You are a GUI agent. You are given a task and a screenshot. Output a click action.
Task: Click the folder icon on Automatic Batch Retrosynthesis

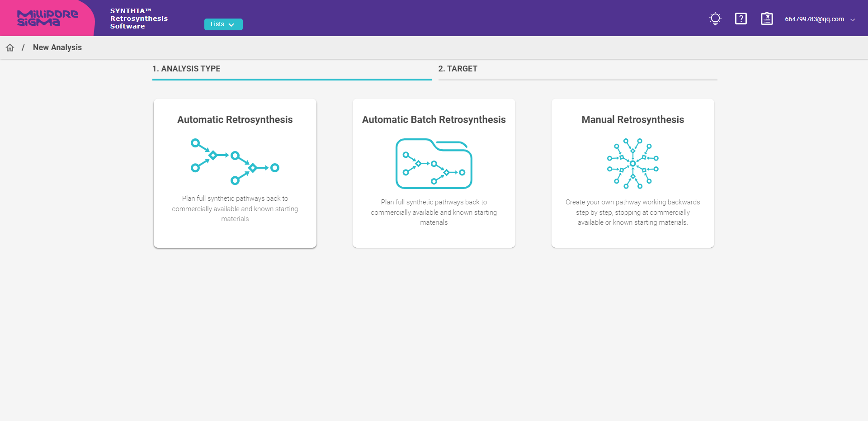[x=434, y=164]
